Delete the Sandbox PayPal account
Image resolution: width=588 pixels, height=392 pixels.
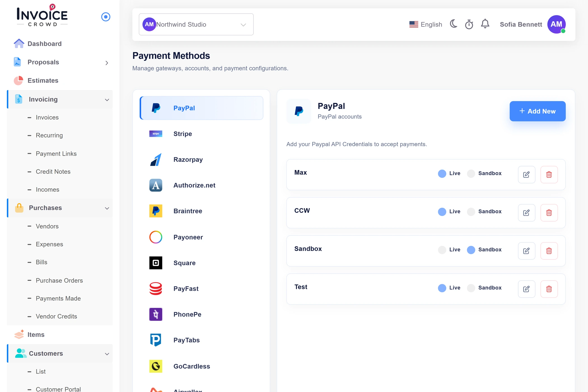(x=549, y=251)
